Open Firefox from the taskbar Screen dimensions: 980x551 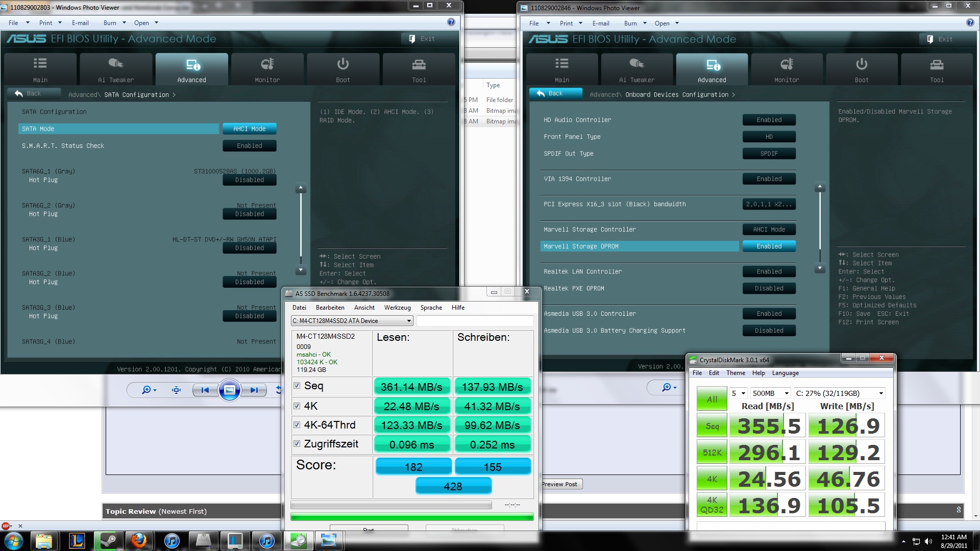(139, 541)
